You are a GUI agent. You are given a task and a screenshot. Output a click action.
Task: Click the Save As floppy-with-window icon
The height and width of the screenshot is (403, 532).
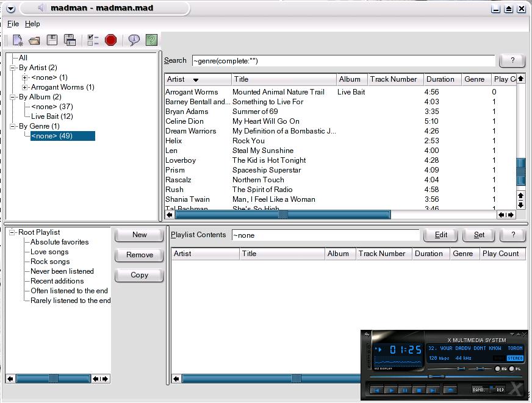(70, 41)
